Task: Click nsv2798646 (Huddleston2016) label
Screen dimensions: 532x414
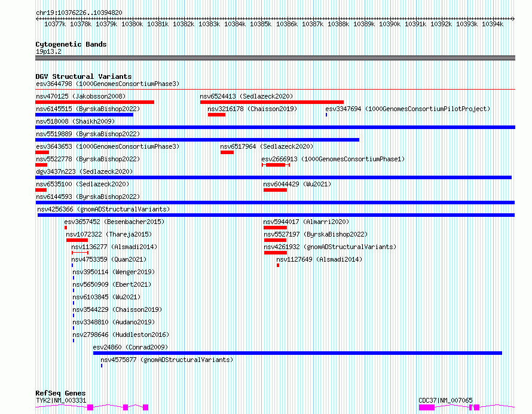Action: 121,335
